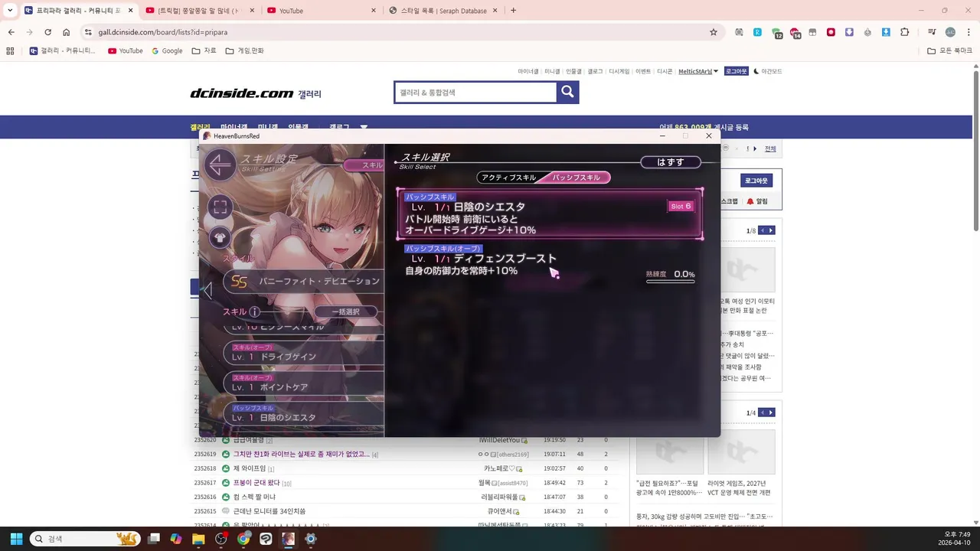
Task: Go to the browser home page icon
Action: (67, 32)
